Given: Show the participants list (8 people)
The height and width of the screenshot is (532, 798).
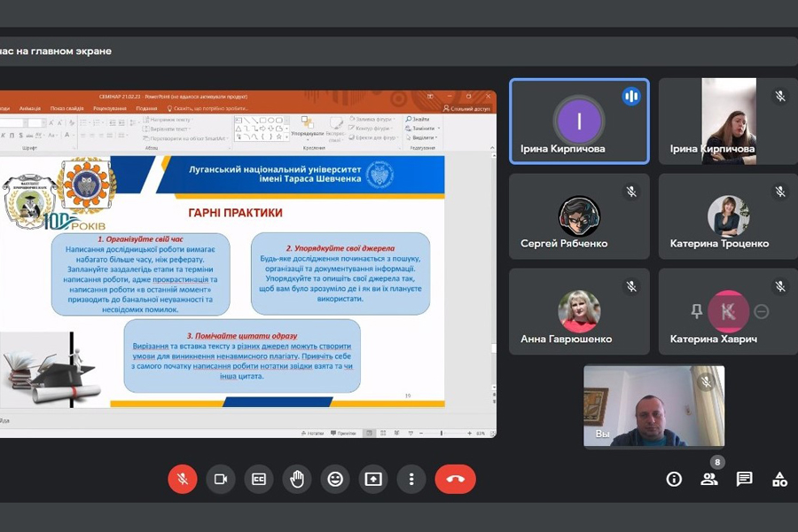Looking at the screenshot, I should click(x=709, y=479).
